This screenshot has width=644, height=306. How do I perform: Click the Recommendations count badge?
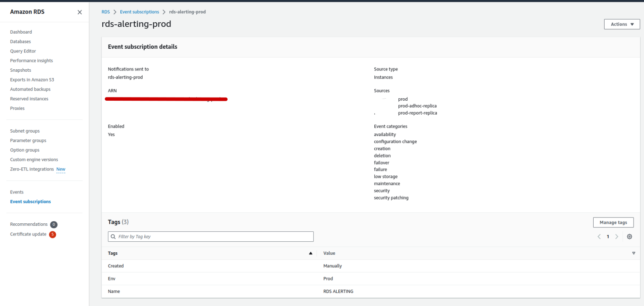click(x=54, y=225)
